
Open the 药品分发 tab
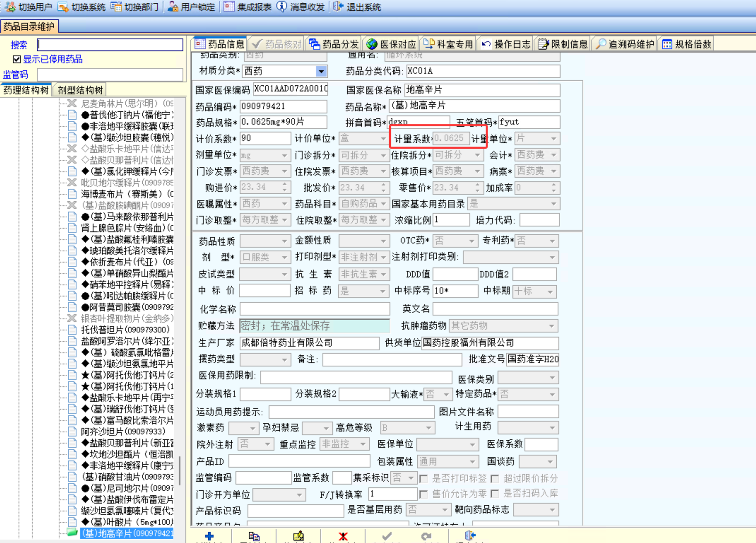(x=334, y=44)
